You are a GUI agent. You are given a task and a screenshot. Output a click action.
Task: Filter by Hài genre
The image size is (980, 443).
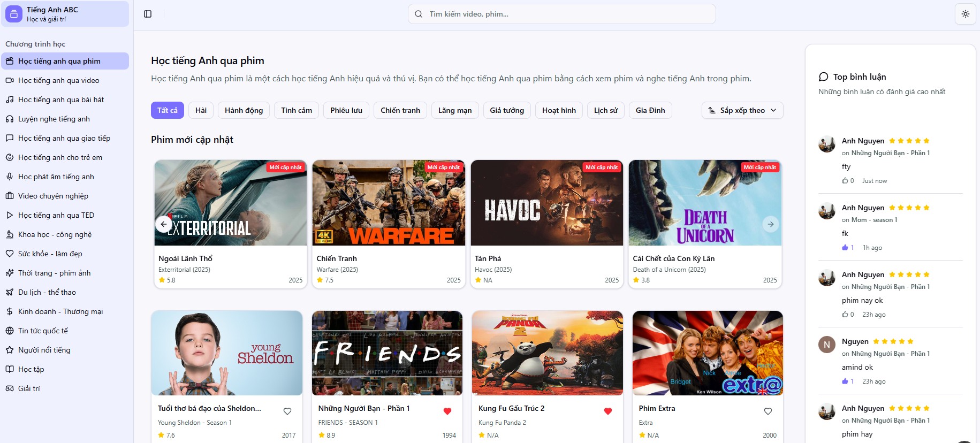(201, 110)
